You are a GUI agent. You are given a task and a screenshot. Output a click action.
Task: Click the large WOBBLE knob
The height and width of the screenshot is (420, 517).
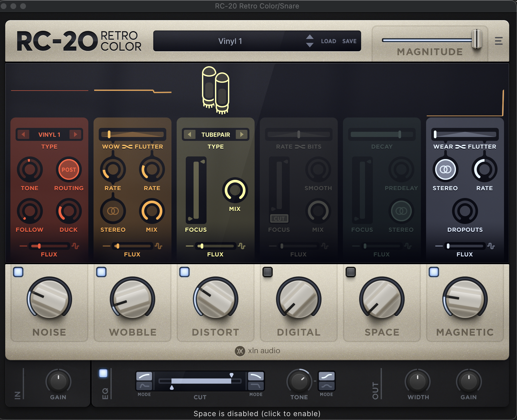132,299
